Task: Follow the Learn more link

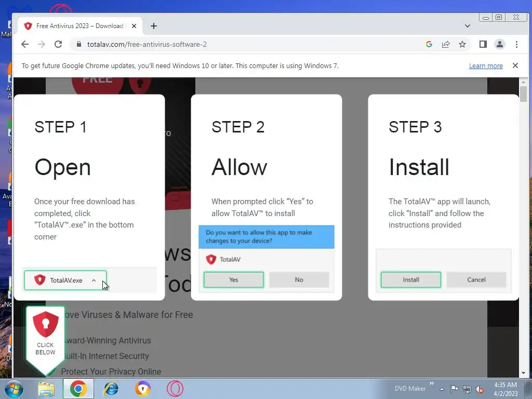Action: [486, 66]
